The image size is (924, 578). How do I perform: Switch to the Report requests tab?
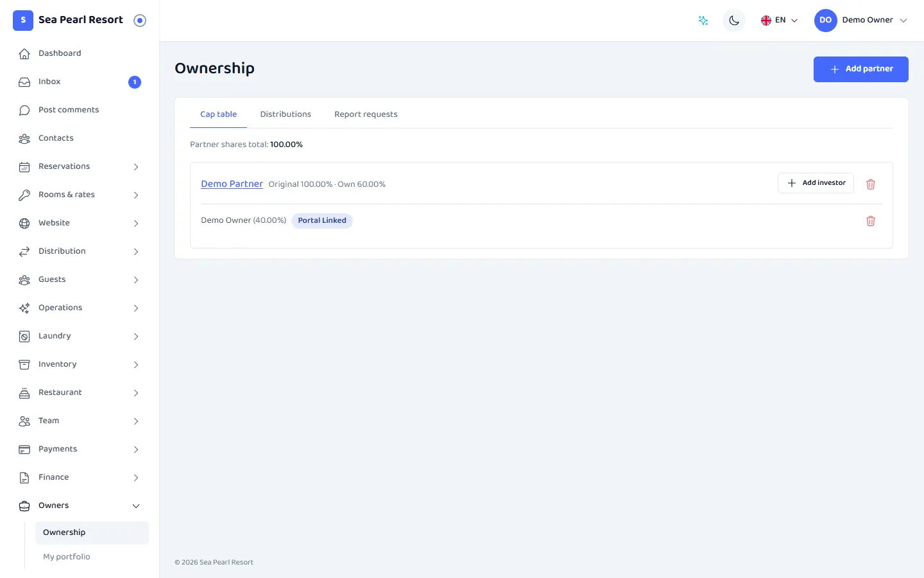pyautogui.click(x=366, y=114)
